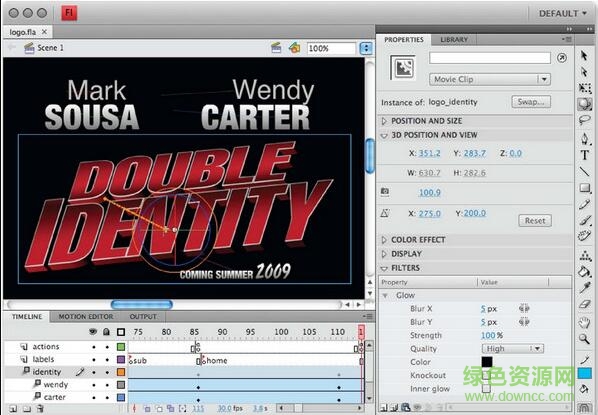Click the New Folder icon in timeline
Viewport: 598px width, 415px height.
[26, 409]
